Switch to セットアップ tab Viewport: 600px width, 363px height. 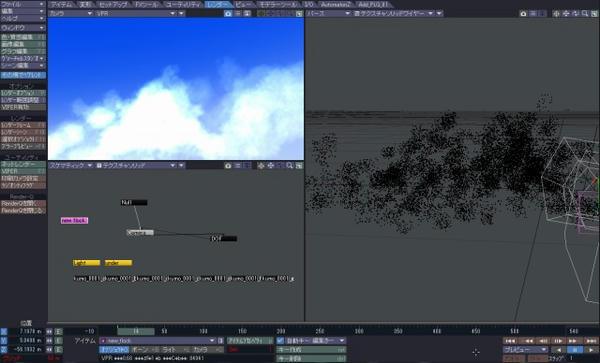point(114,5)
